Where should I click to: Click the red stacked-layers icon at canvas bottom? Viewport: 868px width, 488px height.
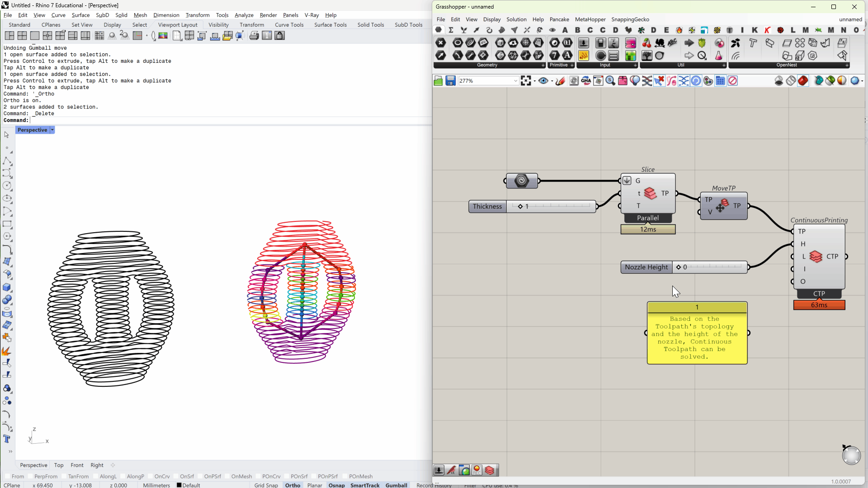(490, 470)
